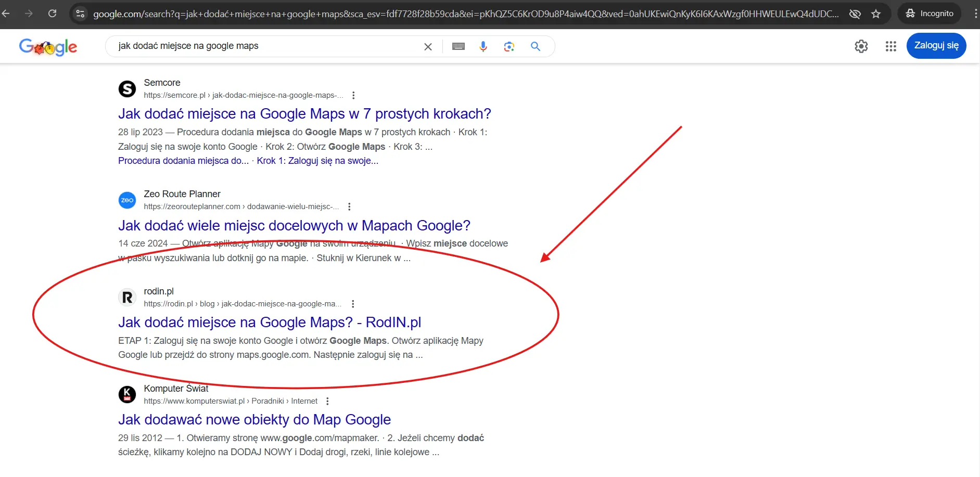Clear the search query with X icon
This screenshot has height=477, width=980.
[428, 47]
